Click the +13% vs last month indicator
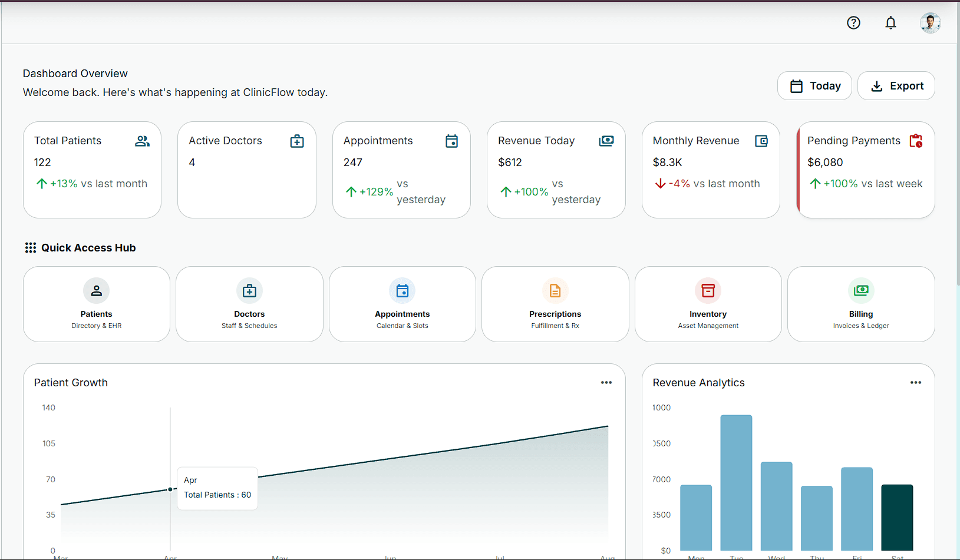Viewport: 960px width, 560px height. tap(91, 184)
